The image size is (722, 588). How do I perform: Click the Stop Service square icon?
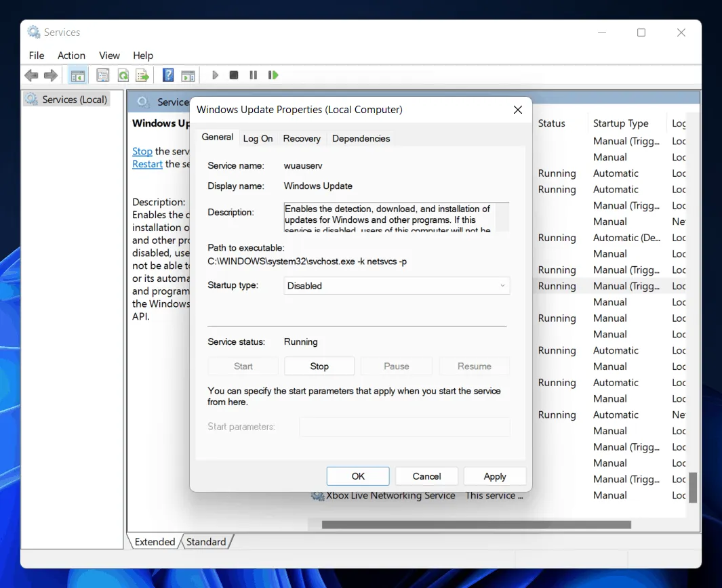[x=234, y=75]
